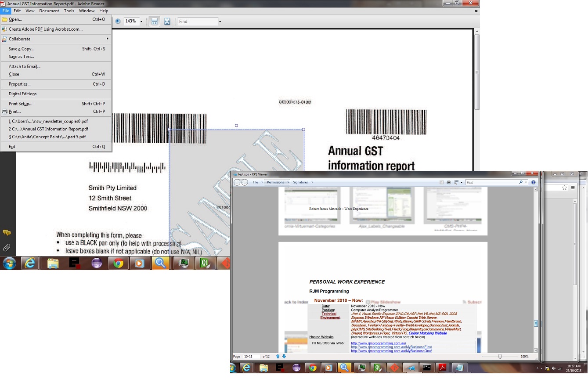Choose Attach to Email... from File menu
The image size is (588, 390).
(56, 66)
